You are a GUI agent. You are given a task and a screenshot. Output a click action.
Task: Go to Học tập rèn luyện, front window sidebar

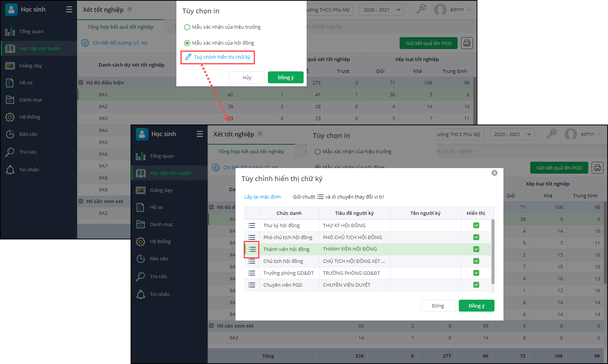(170, 173)
